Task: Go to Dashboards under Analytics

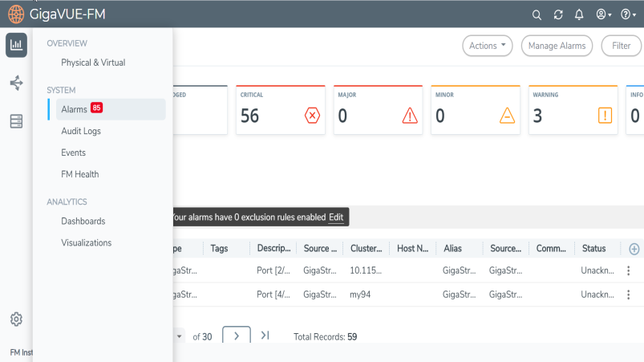Action: coord(83,221)
